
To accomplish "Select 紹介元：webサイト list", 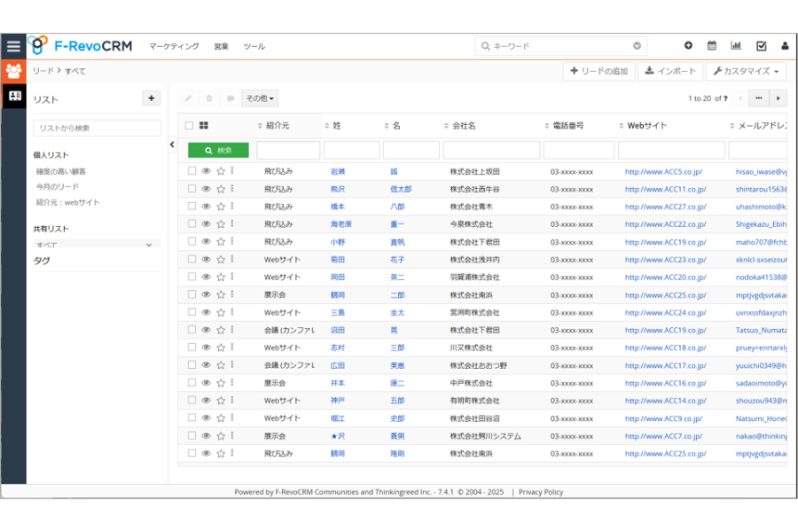I will [x=67, y=203].
